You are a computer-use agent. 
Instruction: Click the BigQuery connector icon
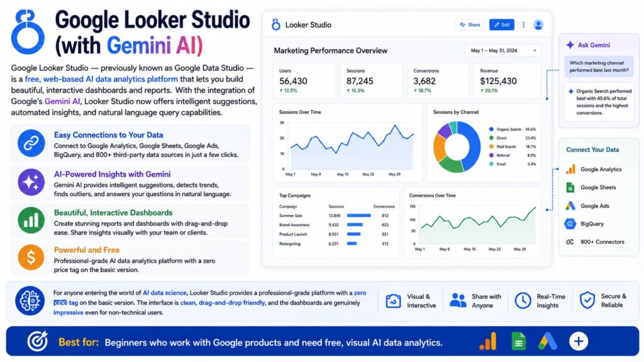tap(570, 224)
